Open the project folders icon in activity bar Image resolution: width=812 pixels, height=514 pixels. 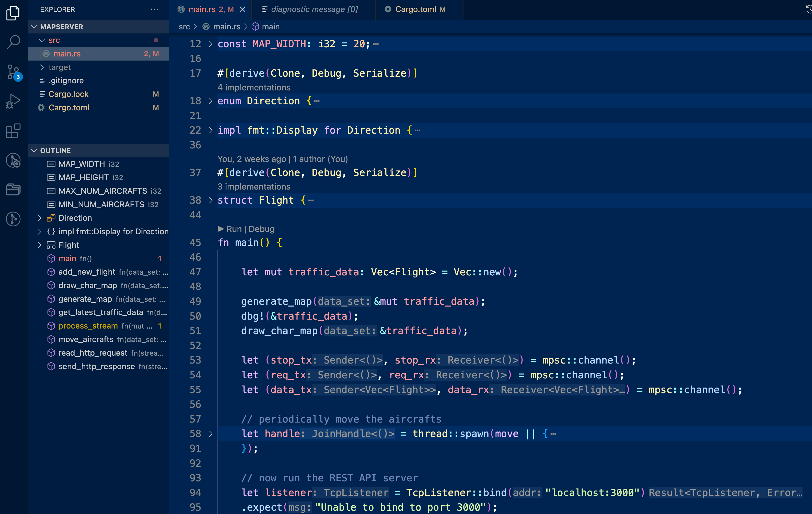(14, 189)
